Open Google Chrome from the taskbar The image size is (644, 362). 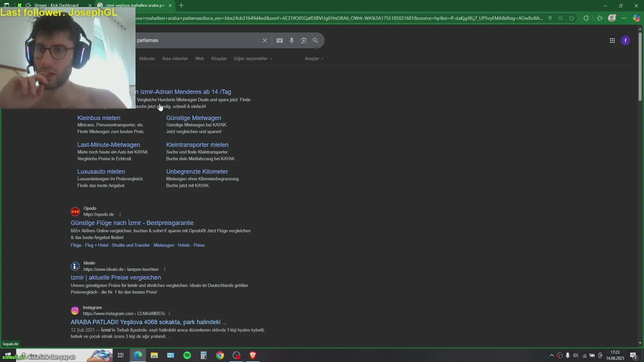(x=220, y=355)
